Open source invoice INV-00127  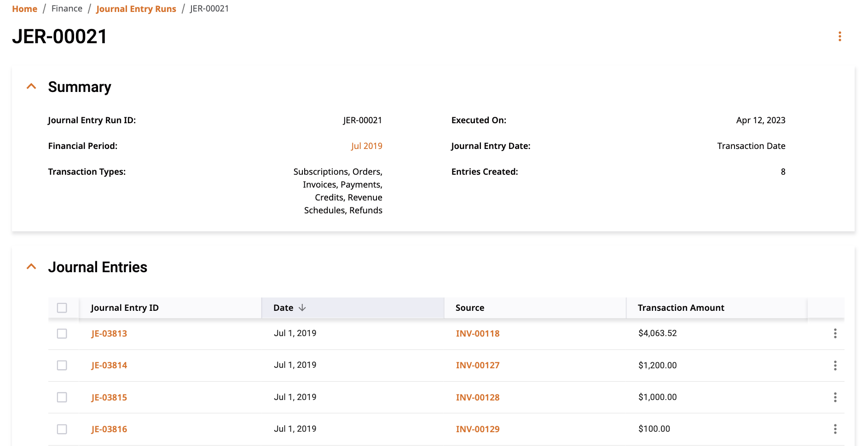478,365
